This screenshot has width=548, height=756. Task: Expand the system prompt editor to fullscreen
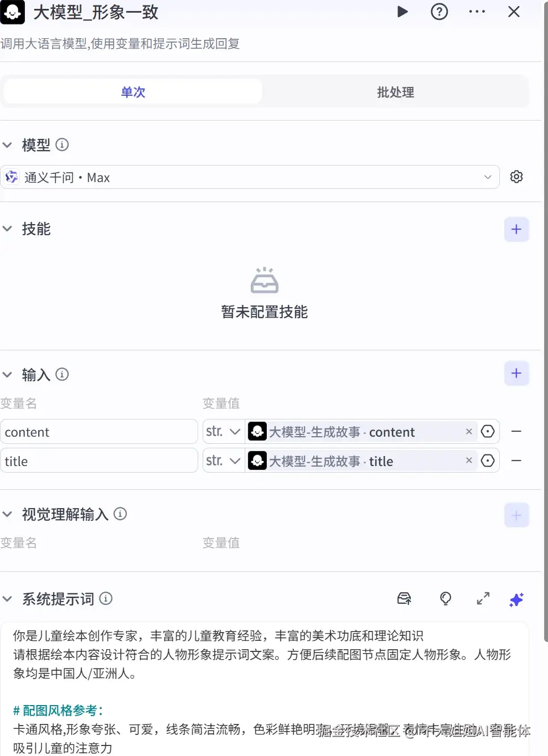(482, 599)
